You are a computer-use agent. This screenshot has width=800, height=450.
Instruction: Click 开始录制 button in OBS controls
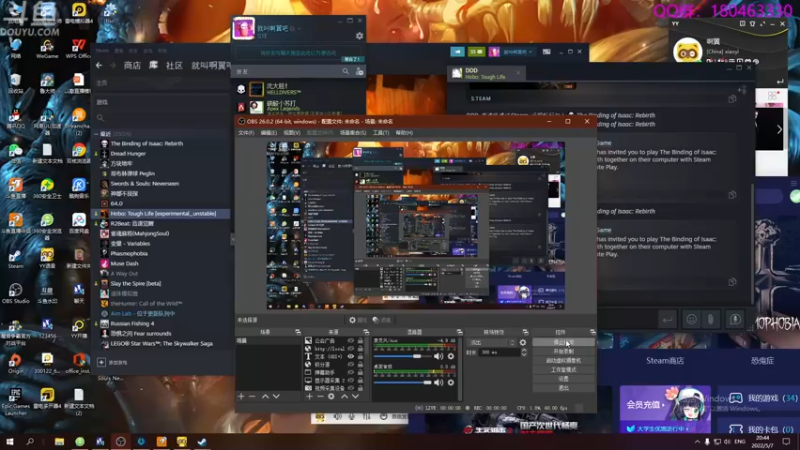[x=563, y=352]
